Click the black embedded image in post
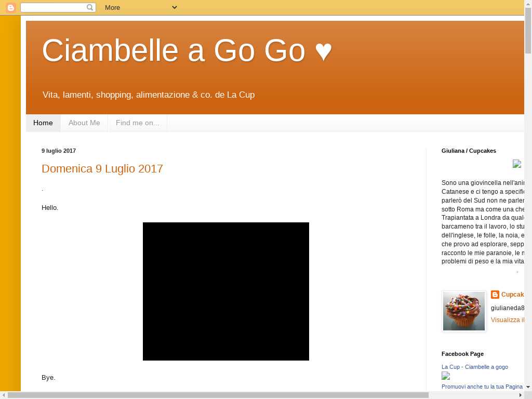This screenshot has width=532, height=399. coord(226,291)
